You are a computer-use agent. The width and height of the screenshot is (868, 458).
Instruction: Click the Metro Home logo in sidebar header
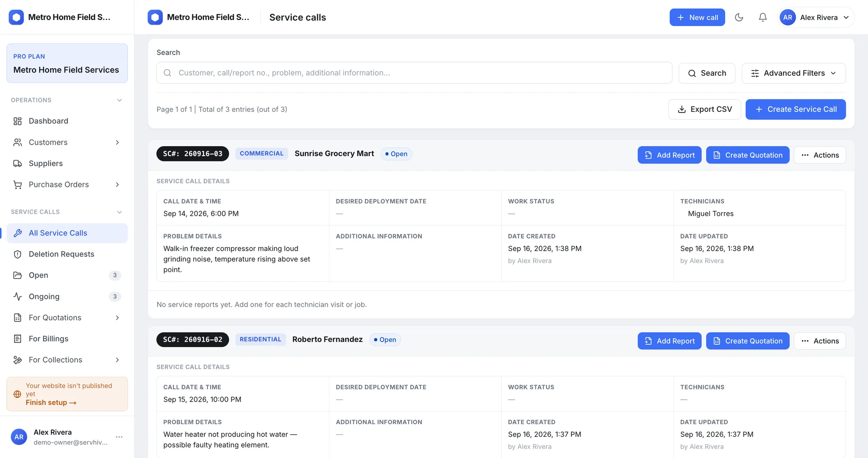point(16,17)
